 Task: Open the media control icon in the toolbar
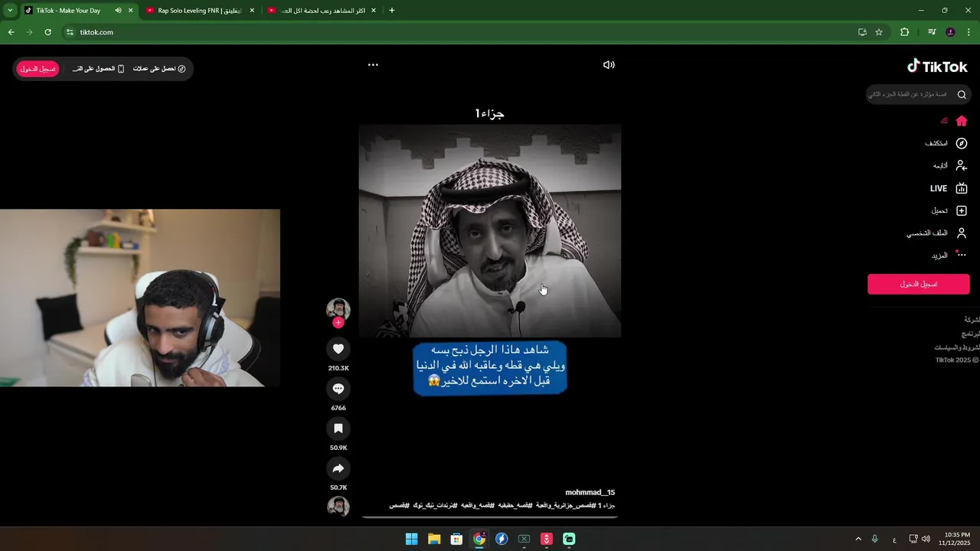pos(932,32)
